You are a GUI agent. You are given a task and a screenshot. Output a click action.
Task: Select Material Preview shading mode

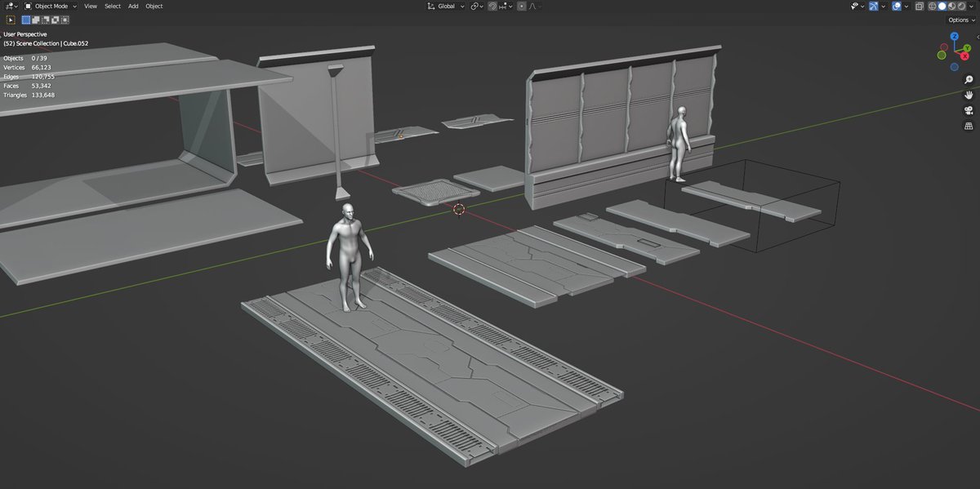point(951,6)
